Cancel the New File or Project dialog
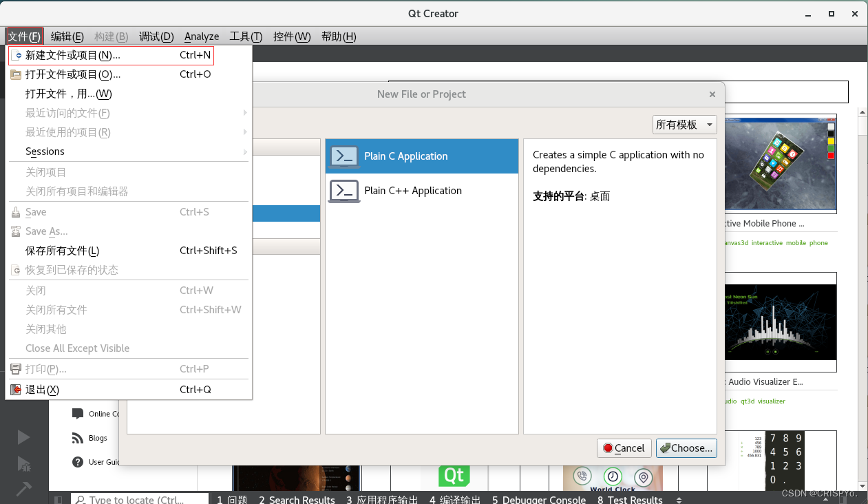This screenshot has height=504, width=868. coord(624,448)
